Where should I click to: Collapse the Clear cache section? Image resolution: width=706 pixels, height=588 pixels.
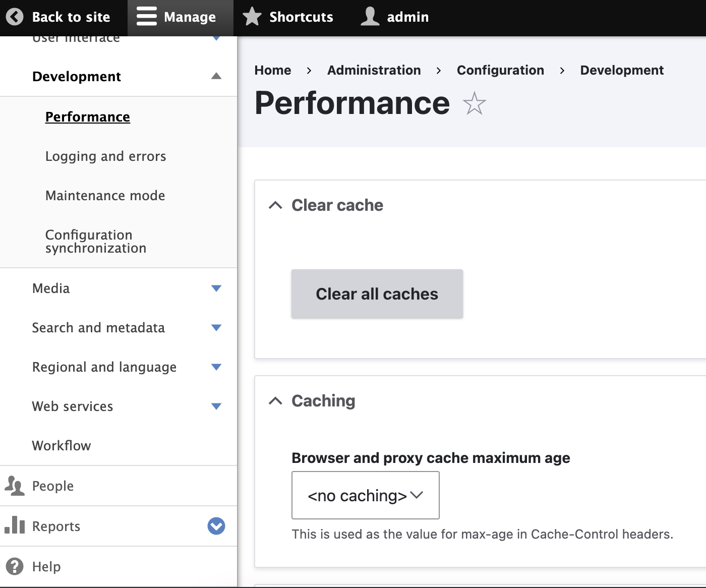pyautogui.click(x=275, y=205)
